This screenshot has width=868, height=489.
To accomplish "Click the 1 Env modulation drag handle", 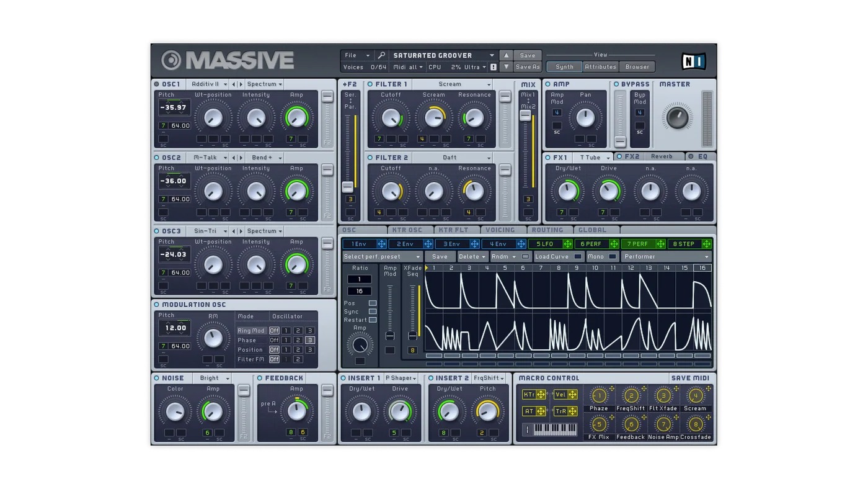I will point(381,244).
